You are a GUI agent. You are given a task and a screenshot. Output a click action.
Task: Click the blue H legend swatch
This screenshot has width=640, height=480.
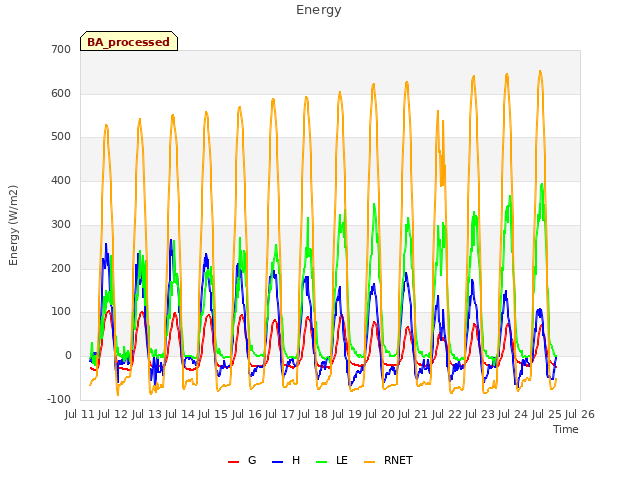(277, 462)
